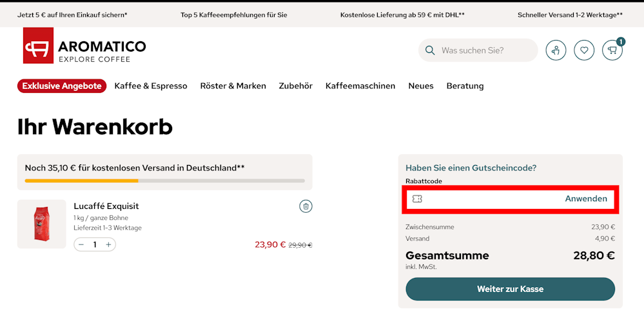The image size is (644, 336).
Task: Click the 'Noch 35,10 €' free shipping notice
Action: (x=135, y=168)
